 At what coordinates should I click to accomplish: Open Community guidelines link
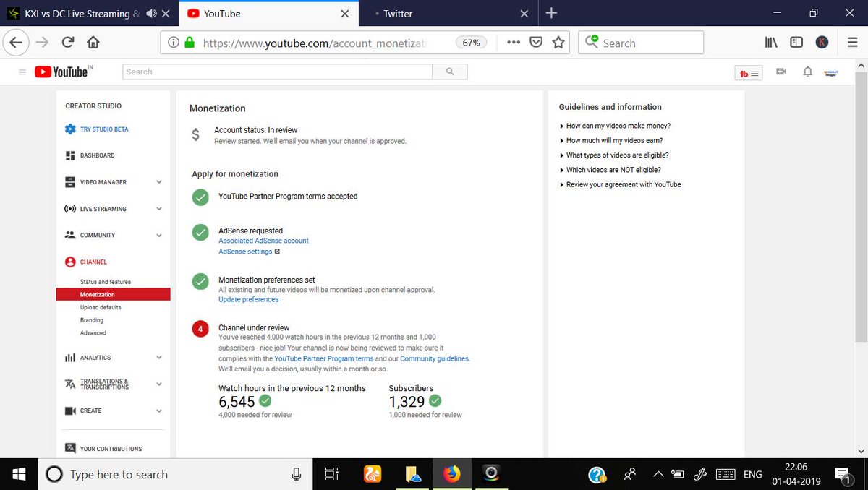tap(434, 358)
